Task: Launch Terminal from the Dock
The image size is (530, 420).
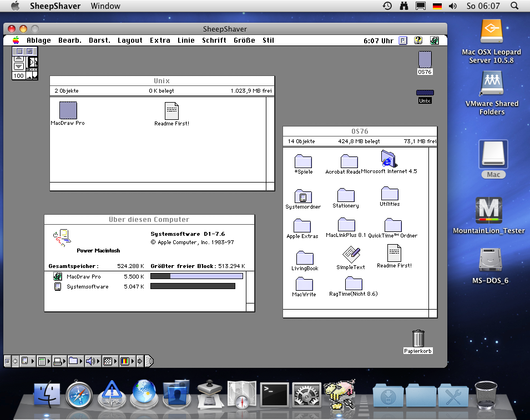Action: (x=275, y=395)
